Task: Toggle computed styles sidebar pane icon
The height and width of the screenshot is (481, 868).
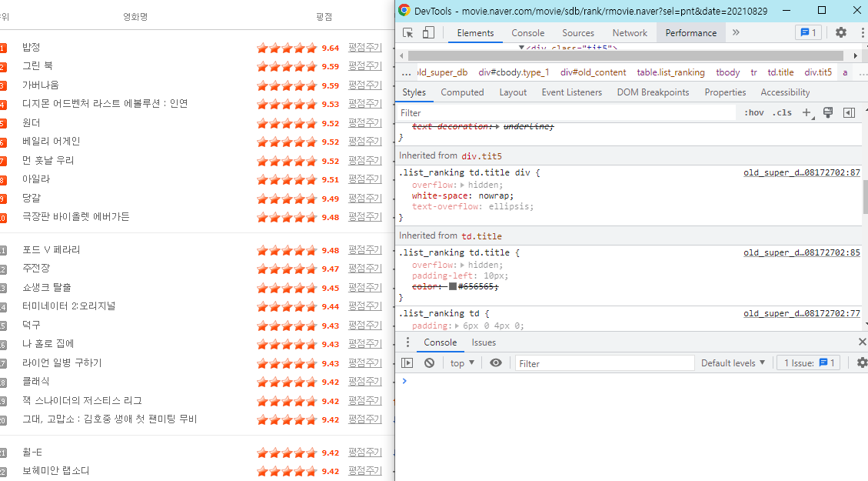Action: (850, 113)
